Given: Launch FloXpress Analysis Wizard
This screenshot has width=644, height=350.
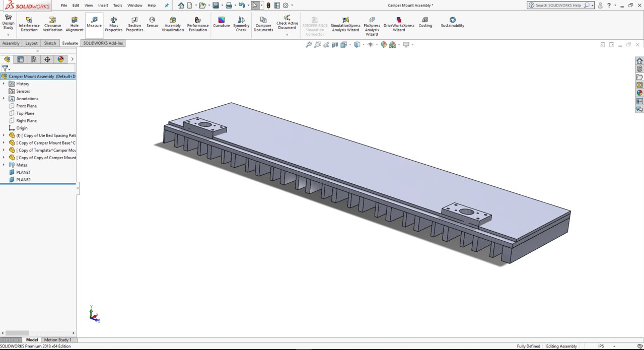Looking at the screenshot, I should tap(372, 27).
